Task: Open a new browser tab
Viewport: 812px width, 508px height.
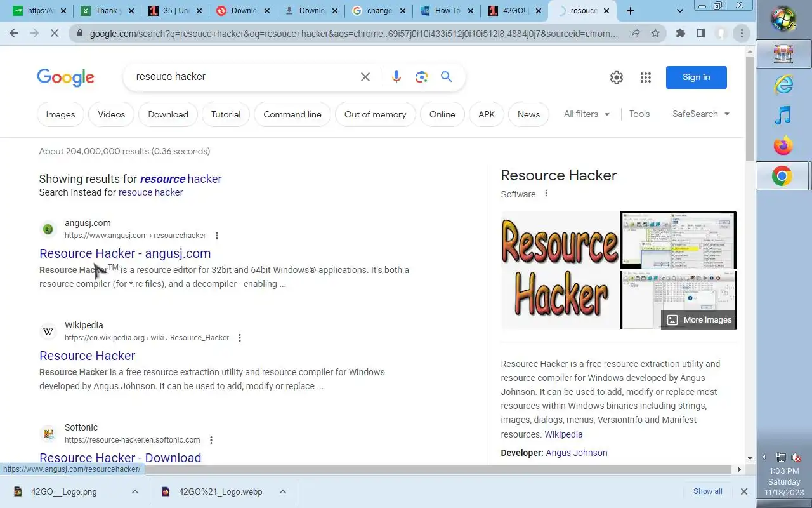Action: [630, 11]
